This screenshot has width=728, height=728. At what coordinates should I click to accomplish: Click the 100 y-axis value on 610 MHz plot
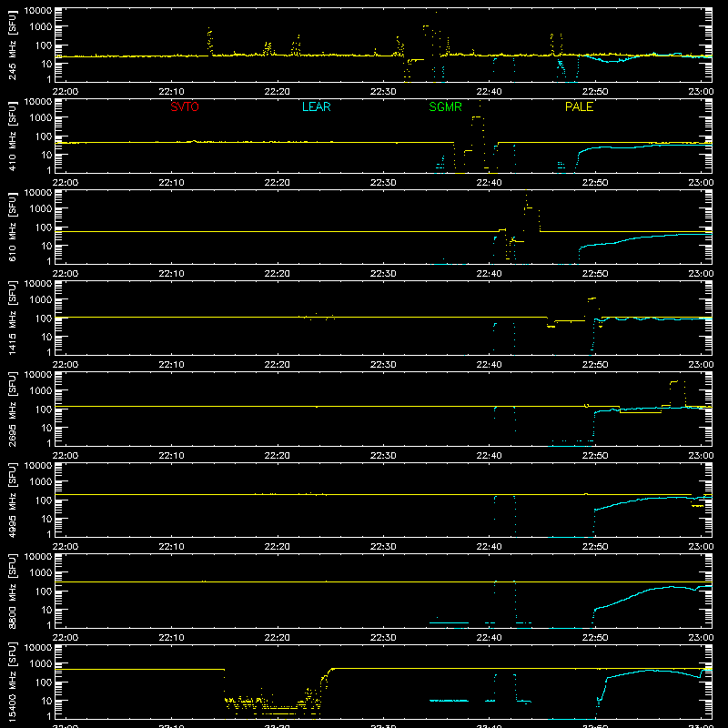coord(43,227)
